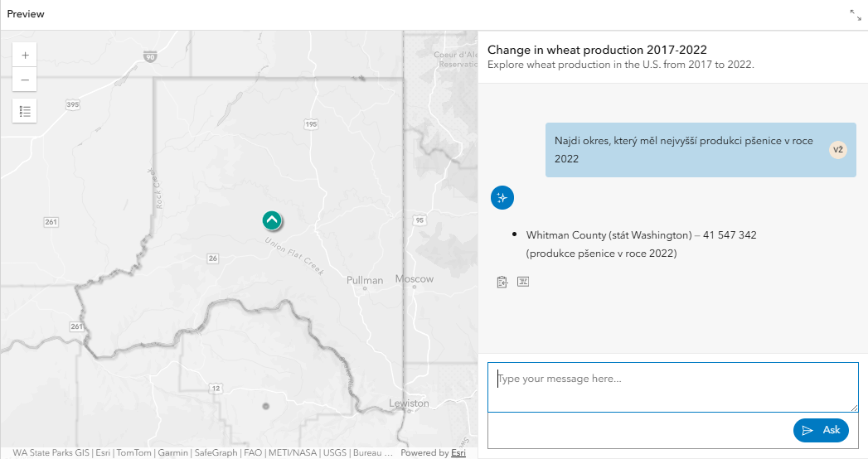Open the map legend
Image resolution: width=868 pixels, height=459 pixels.
(x=25, y=111)
